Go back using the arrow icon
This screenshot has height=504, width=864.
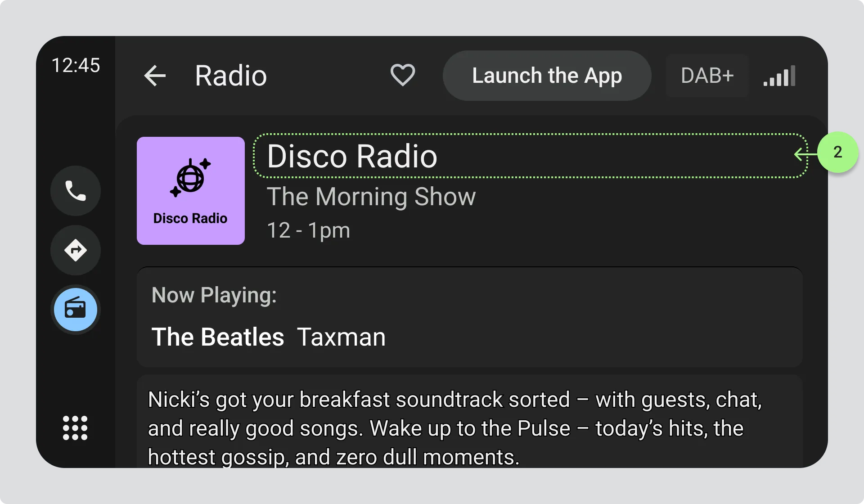pos(155,76)
